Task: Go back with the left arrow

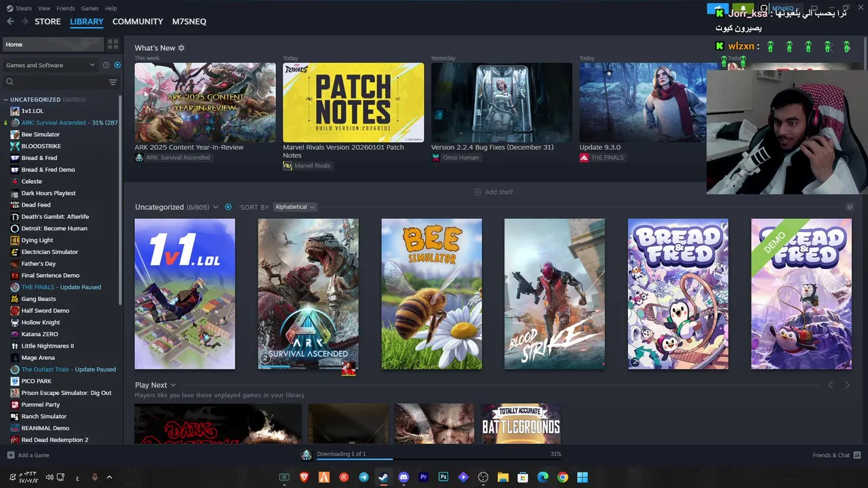Action: pyautogui.click(x=10, y=22)
